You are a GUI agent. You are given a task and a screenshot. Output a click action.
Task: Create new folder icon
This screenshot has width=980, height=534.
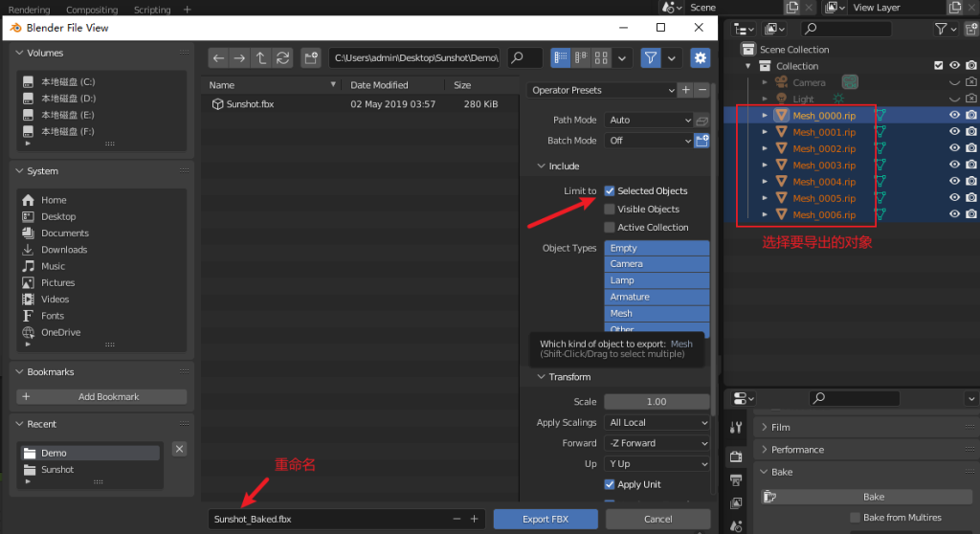[x=310, y=58]
